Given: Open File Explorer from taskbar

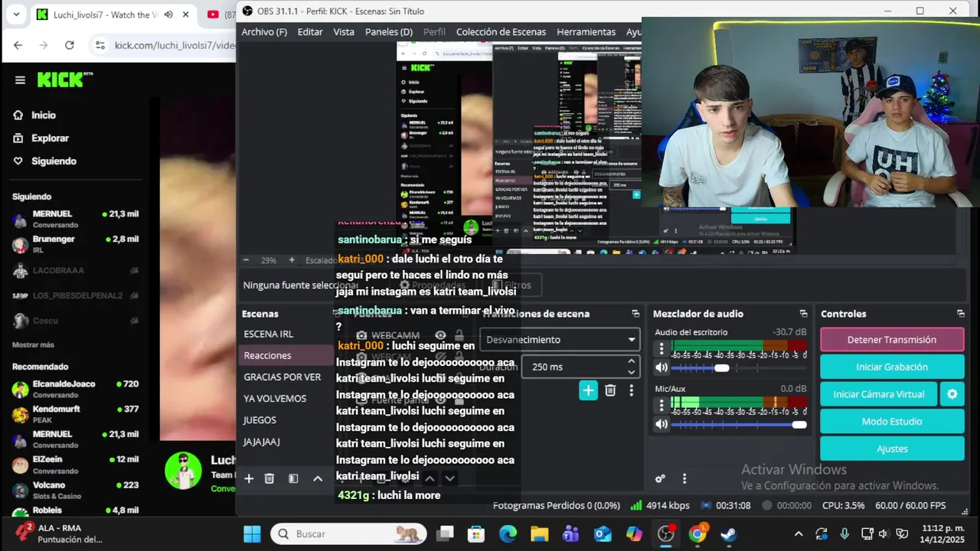Looking at the screenshot, I should pos(540,533).
